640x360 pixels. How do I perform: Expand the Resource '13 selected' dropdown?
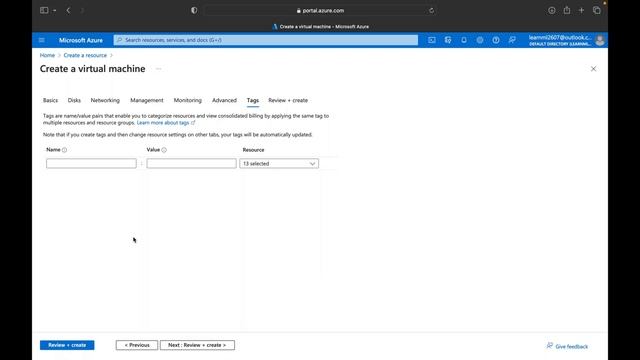pyautogui.click(x=279, y=164)
